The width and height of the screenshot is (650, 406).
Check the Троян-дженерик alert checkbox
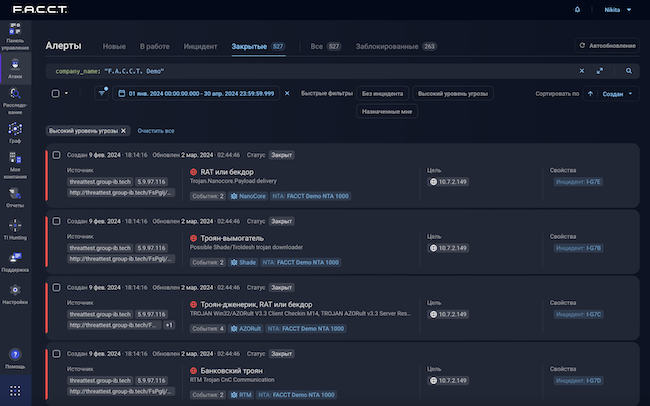coord(56,288)
